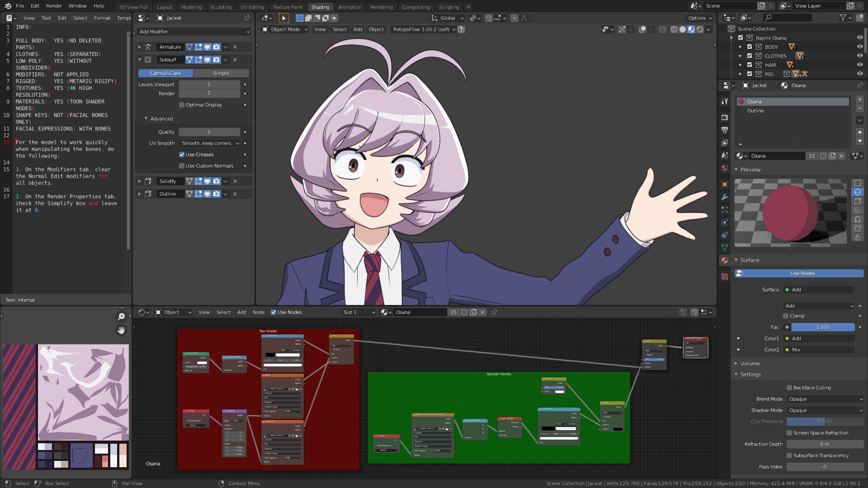Image resolution: width=868 pixels, height=488 pixels.
Task: Enable Backface Culling checkbox
Action: click(x=789, y=388)
